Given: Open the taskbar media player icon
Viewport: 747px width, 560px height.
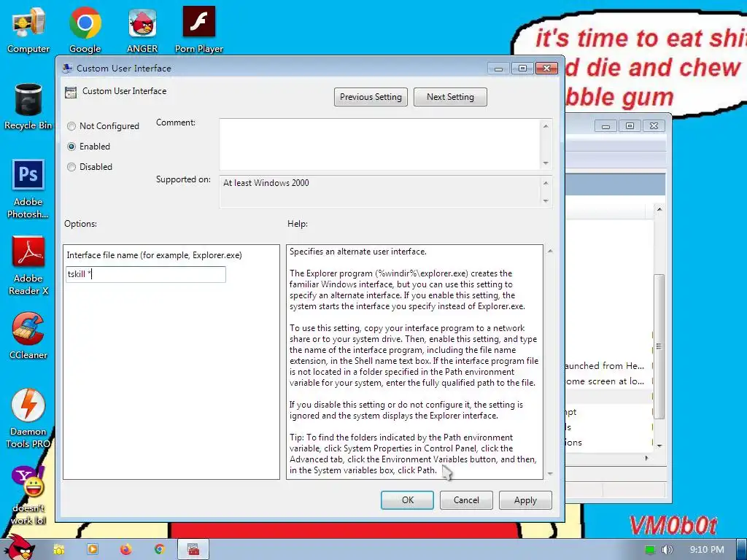Looking at the screenshot, I should [92, 550].
